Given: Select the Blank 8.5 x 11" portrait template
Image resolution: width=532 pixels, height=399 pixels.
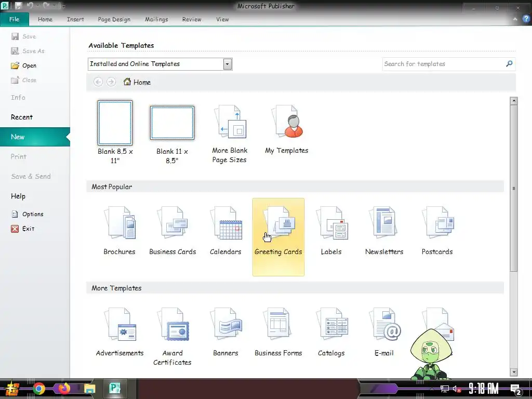Looking at the screenshot, I should (x=115, y=132).
